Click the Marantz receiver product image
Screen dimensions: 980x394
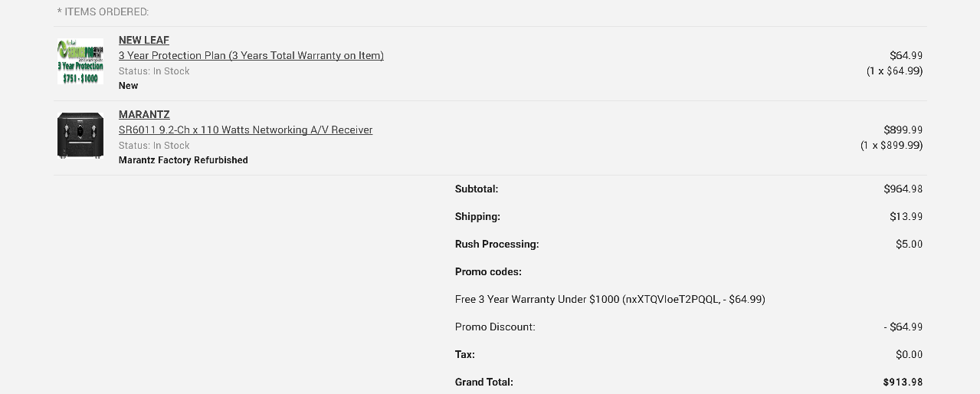coord(80,136)
